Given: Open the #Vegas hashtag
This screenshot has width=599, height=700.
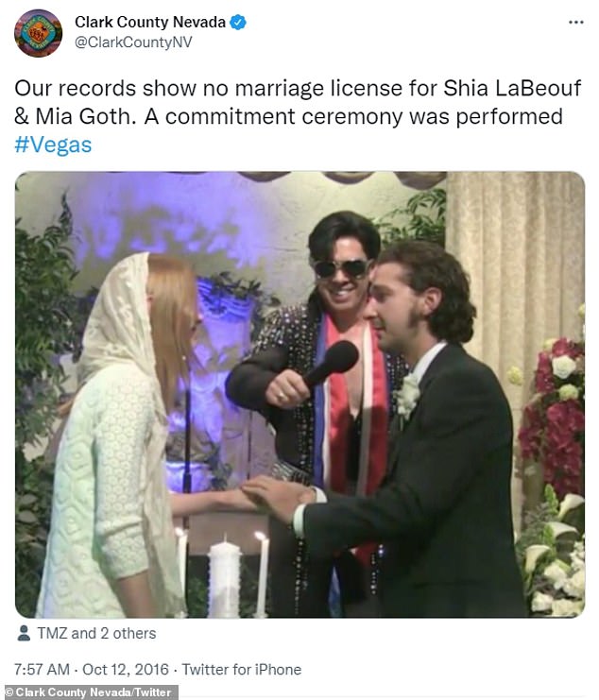Looking at the screenshot, I should (x=53, y=145).
